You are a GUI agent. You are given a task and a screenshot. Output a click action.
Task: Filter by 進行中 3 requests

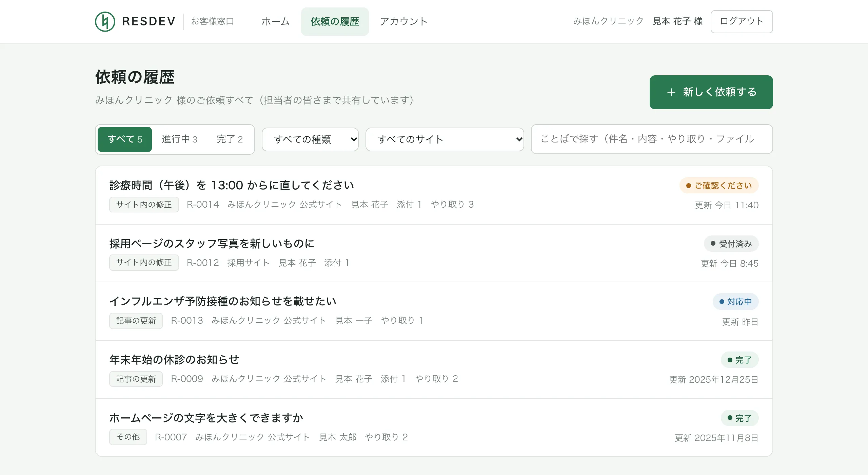tap(179, 139)
